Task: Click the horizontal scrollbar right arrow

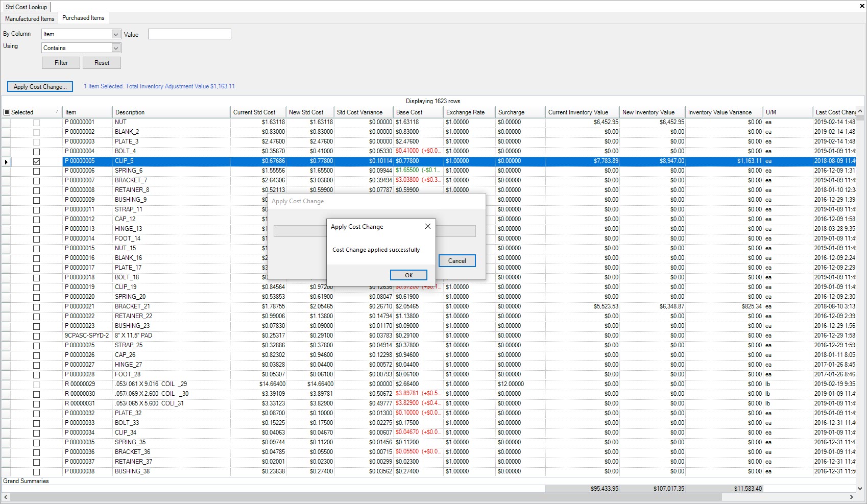Action: tap(852, 497)
